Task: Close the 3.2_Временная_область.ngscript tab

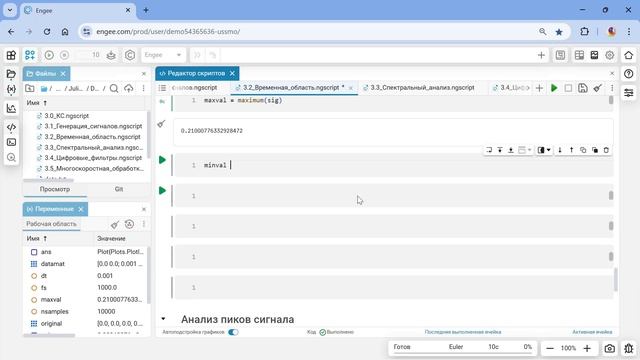Action: [x=351, y=88]
